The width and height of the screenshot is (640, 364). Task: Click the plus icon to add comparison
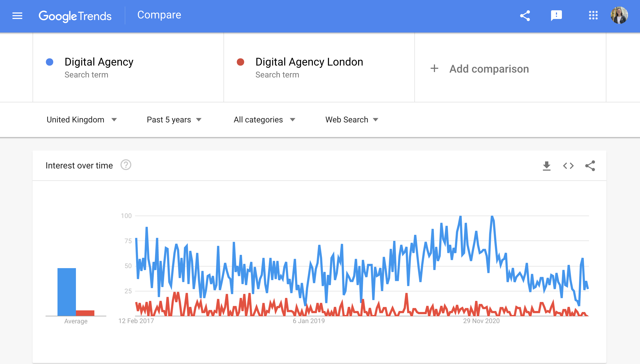(434, 68)
